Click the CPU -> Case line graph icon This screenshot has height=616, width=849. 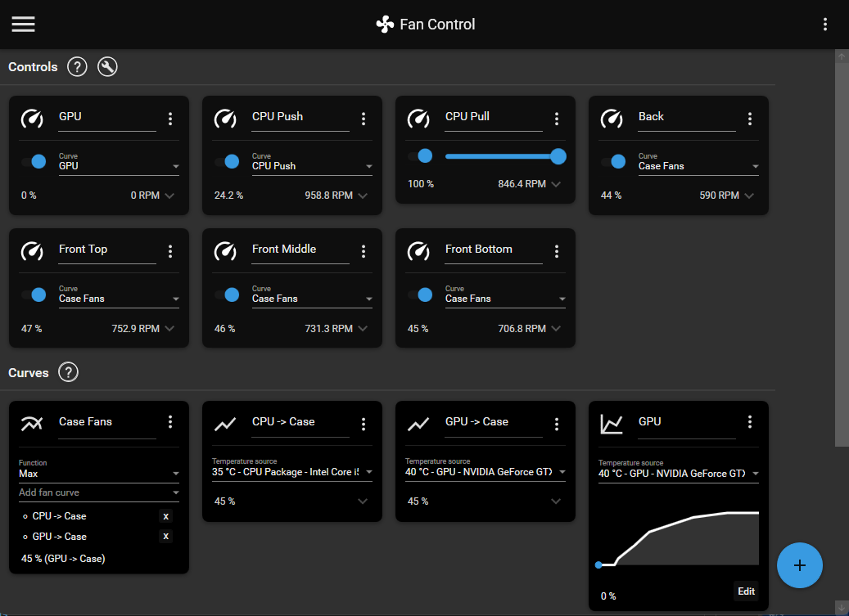[x=225, y=425]
